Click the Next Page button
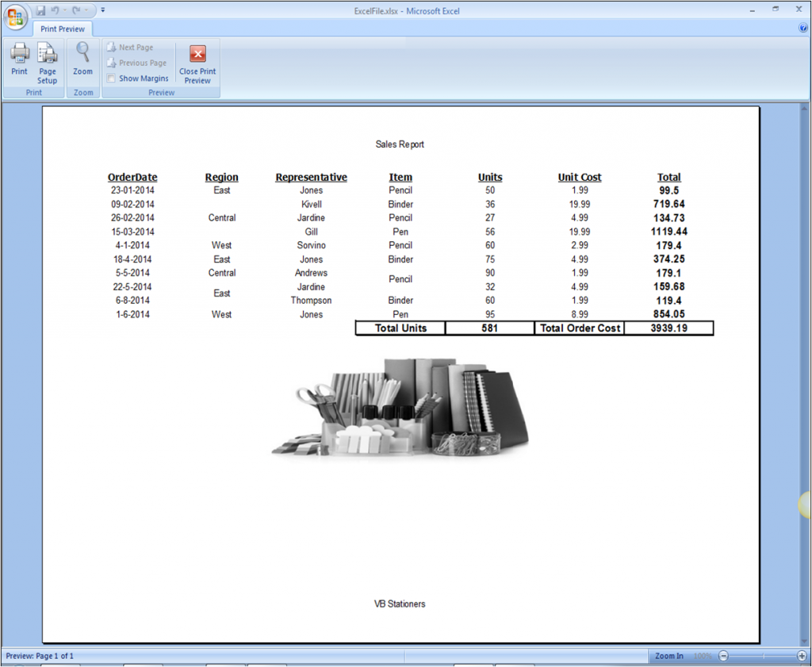 pyautogui.click(x=136, y=48)
